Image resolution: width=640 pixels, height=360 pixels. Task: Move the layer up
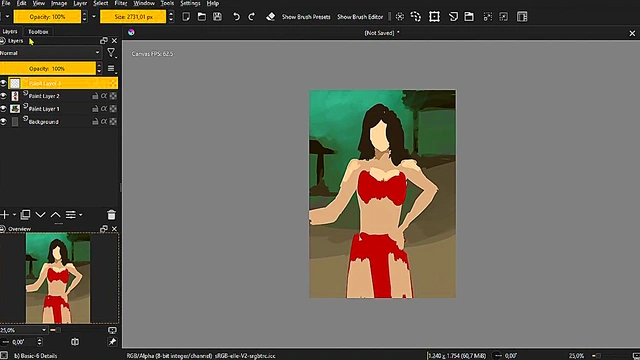pyautogui.click(x=56, y=215)
